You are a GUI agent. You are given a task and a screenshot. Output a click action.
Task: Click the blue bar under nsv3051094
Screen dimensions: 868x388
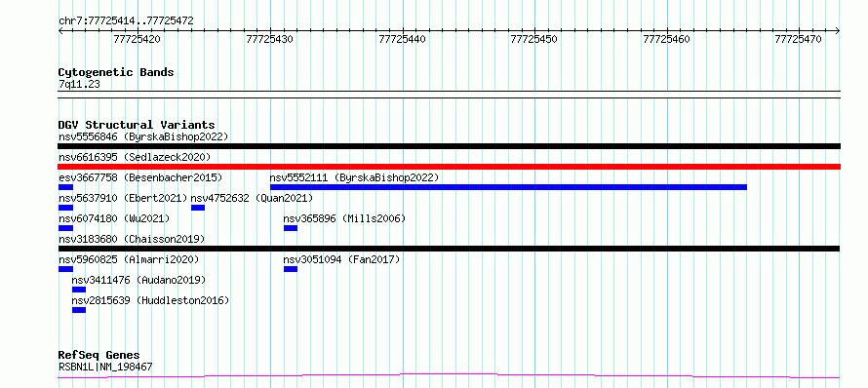[x=291, y=269]
